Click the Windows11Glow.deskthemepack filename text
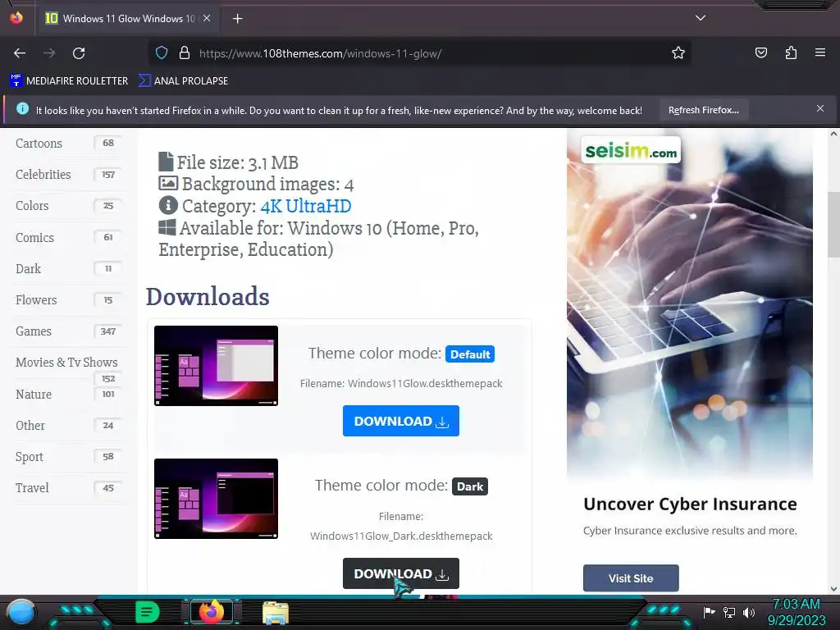 click(x=425, y=384)
